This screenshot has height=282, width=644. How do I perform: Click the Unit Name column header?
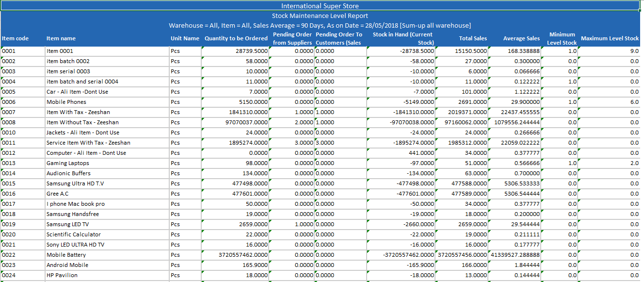coord(185,38)
